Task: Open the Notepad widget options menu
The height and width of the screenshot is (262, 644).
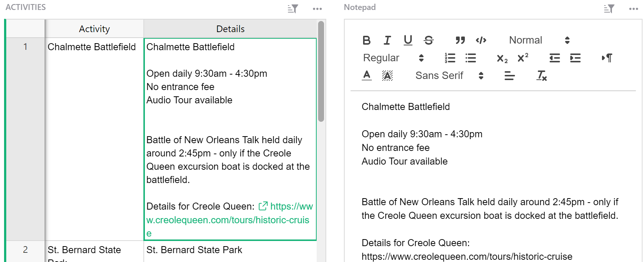Action: click(633, 9)
